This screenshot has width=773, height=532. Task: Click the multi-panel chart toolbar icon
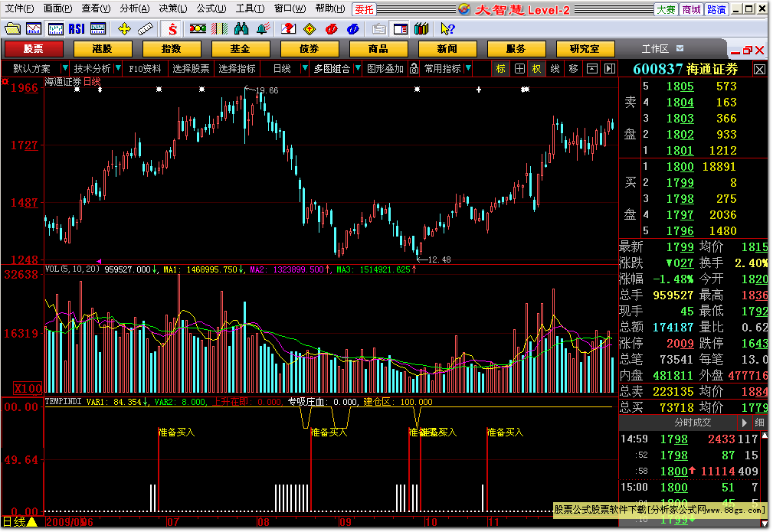(98, 29)
